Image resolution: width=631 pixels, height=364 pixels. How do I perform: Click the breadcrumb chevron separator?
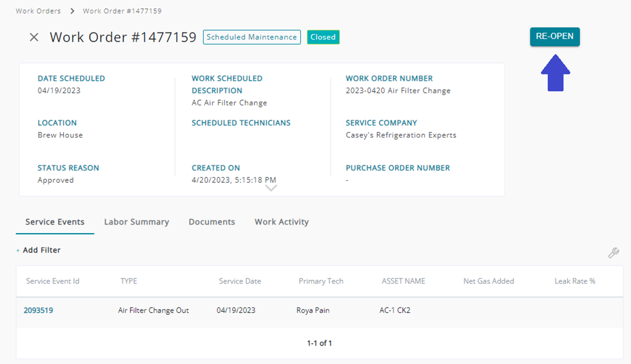[72, 11]
